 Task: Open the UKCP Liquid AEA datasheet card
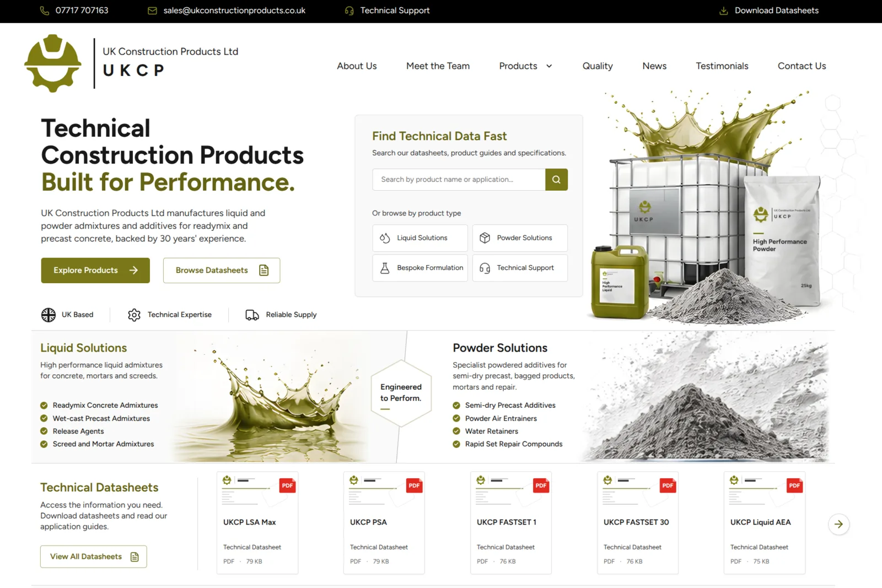pos(765,523)
